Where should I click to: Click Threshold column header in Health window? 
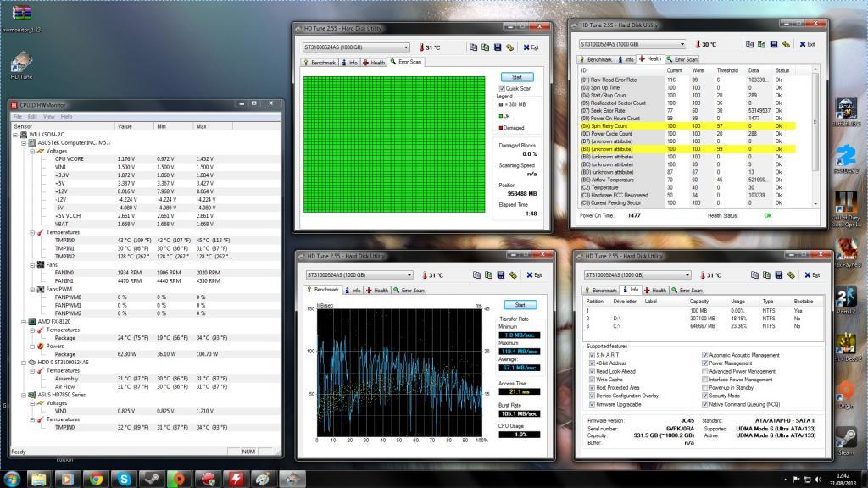pyautogui.click(x=727, y=71)
